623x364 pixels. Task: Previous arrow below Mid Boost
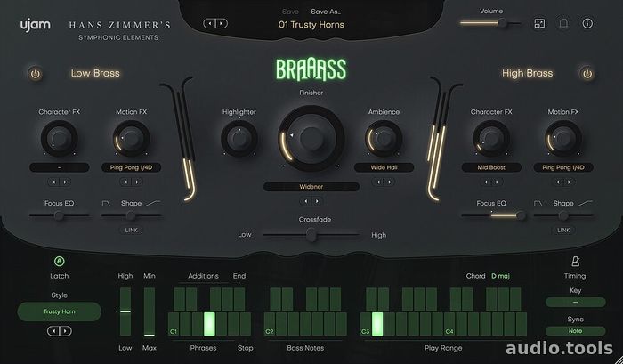(x=486, y=182)
